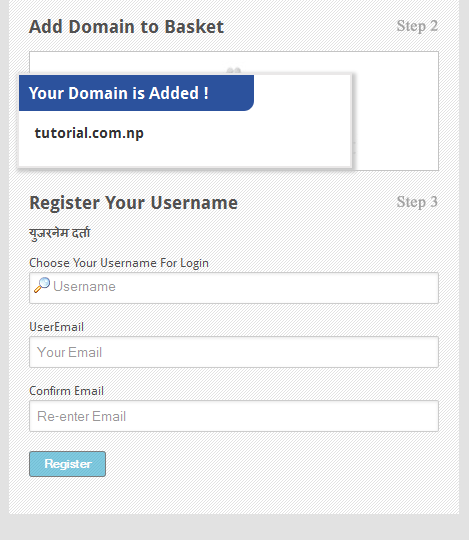Viewport: 476px width, 540px height.
Task: Submit the form with the Register button
Action: pyautogui.click(x=68, y=464)
